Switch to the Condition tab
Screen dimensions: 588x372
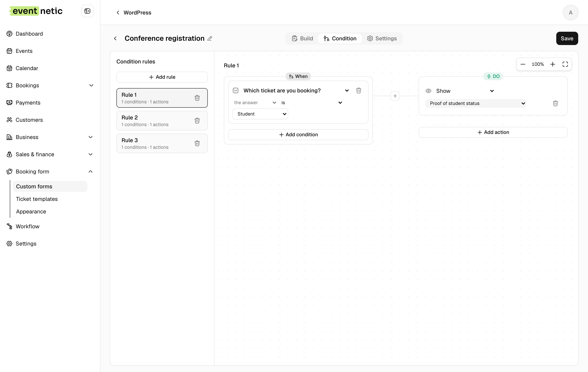click(340, 39)
